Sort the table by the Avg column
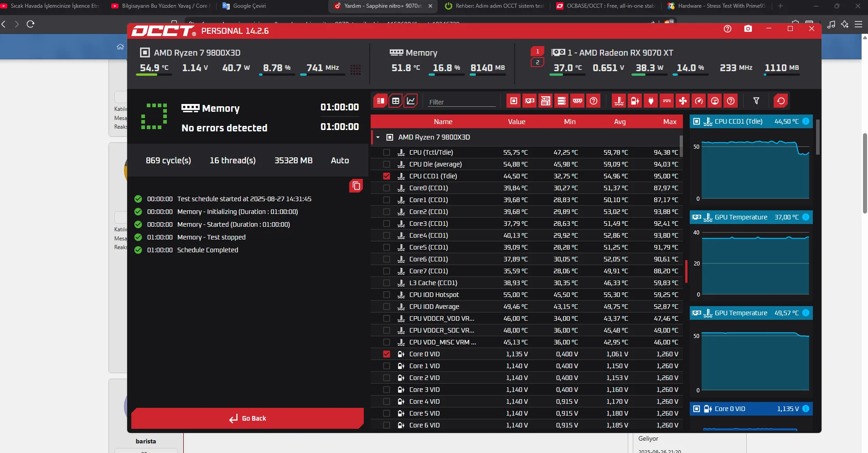Screen dimensions: 868x453 point(620,122)
